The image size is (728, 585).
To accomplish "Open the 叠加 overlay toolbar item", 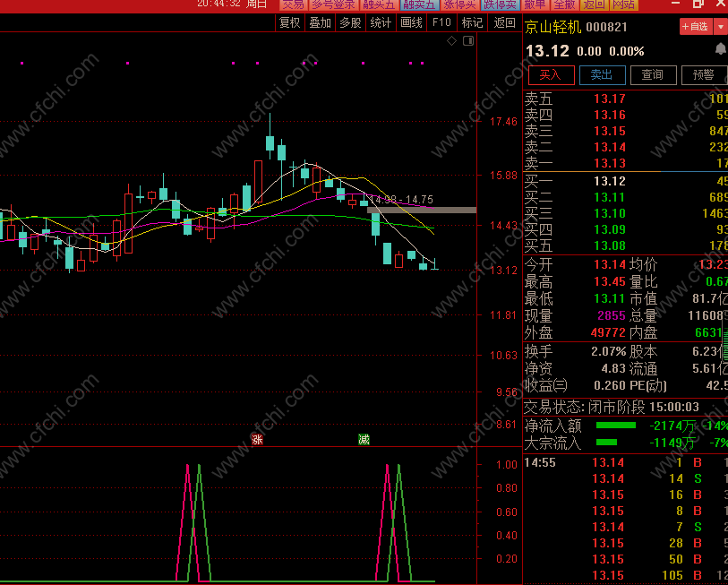I will [x=321, y=22].
